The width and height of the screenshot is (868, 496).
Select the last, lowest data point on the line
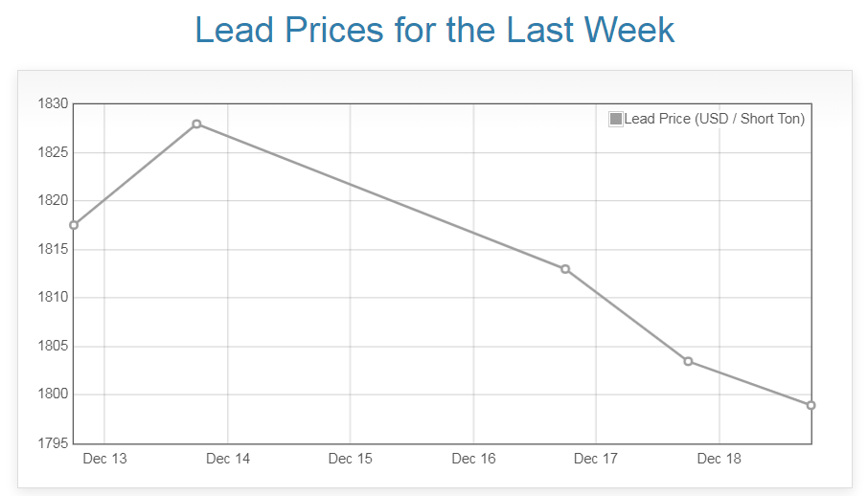coord(811,405)
